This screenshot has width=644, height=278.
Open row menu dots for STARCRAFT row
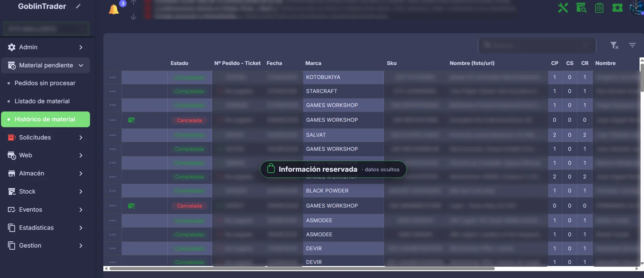[x=113, y=91]
